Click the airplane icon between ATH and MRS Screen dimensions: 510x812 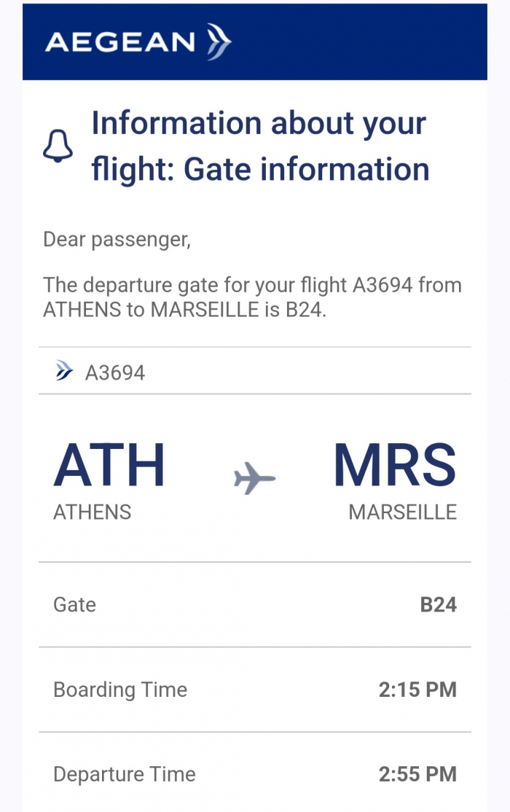coord(254,478)
